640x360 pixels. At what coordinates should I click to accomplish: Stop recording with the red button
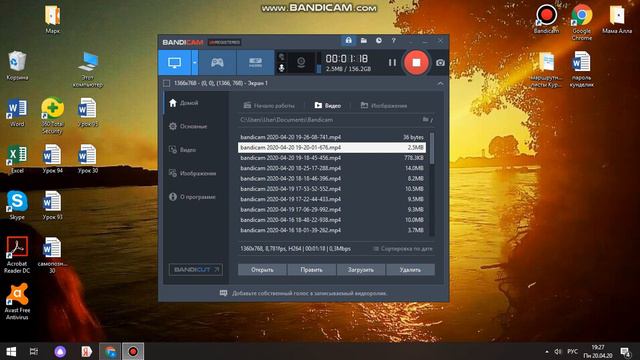(x=416, y=62)
